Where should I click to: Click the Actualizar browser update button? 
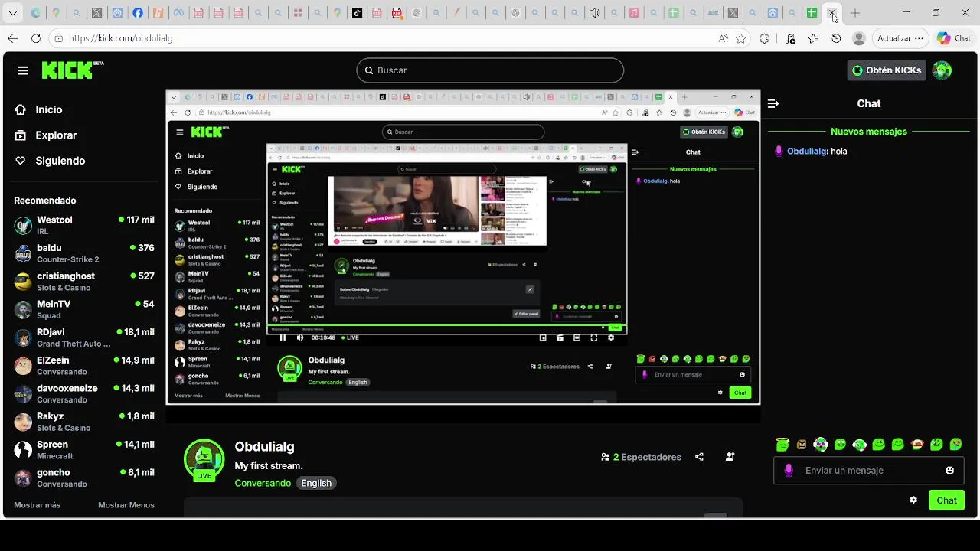pyautogui.click(x=899, y=38)
